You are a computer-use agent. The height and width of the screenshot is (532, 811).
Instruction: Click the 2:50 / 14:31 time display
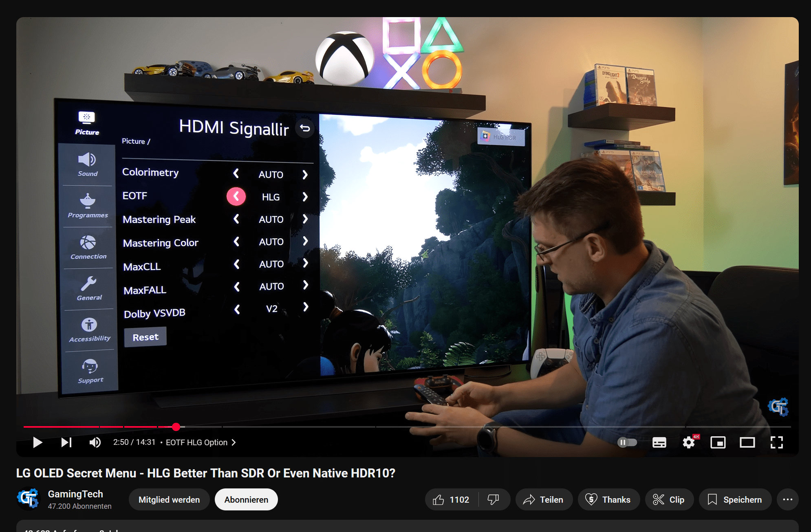pyautogui.click(x=134, y=442)
